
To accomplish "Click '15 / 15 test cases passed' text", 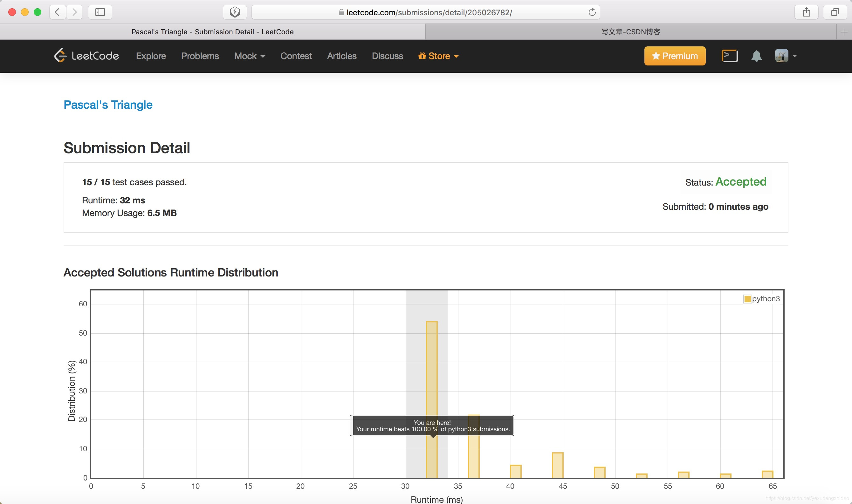I will coord(134,182).
